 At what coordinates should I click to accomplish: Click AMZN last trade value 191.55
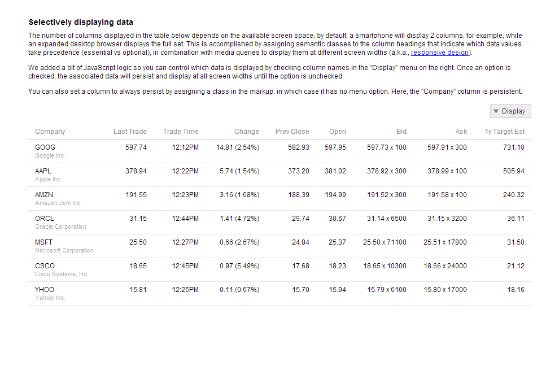tap(136, 195)
